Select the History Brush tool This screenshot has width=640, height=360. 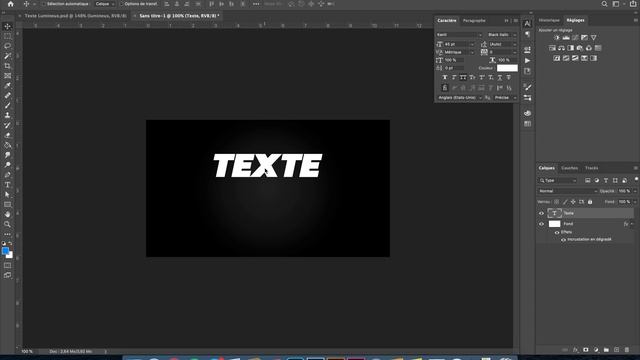tap(7, 125)
